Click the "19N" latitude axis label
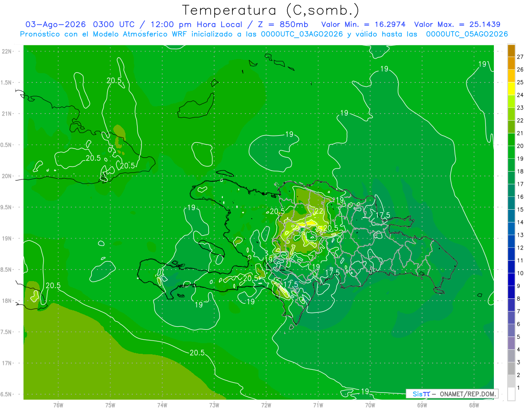 (8, 238)
